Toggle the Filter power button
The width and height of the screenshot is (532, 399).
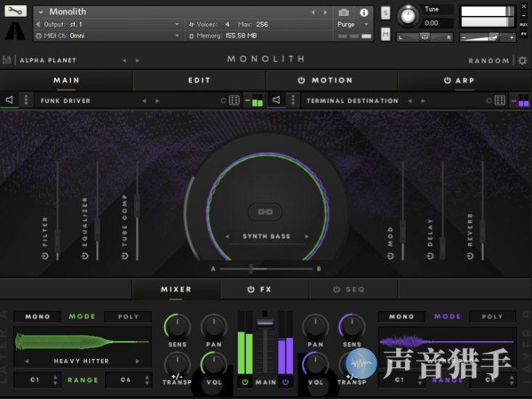point(45,256)
